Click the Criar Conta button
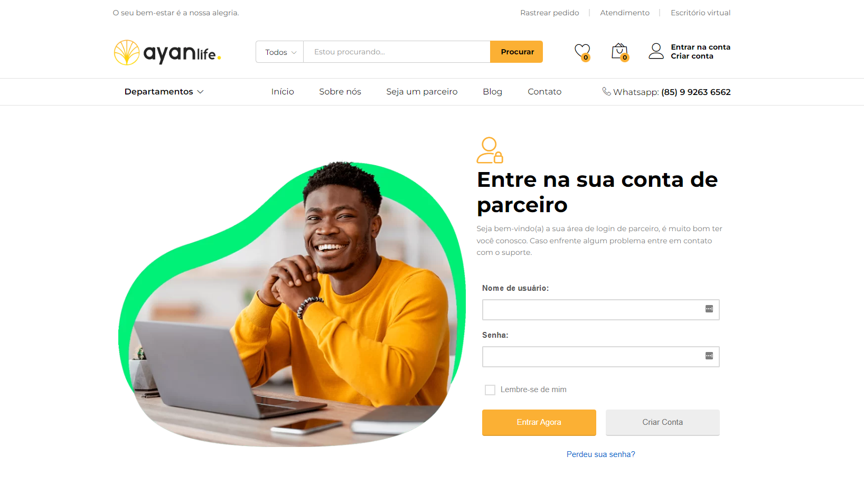Viewport: 864px width, 504px height. pos(663,423)
